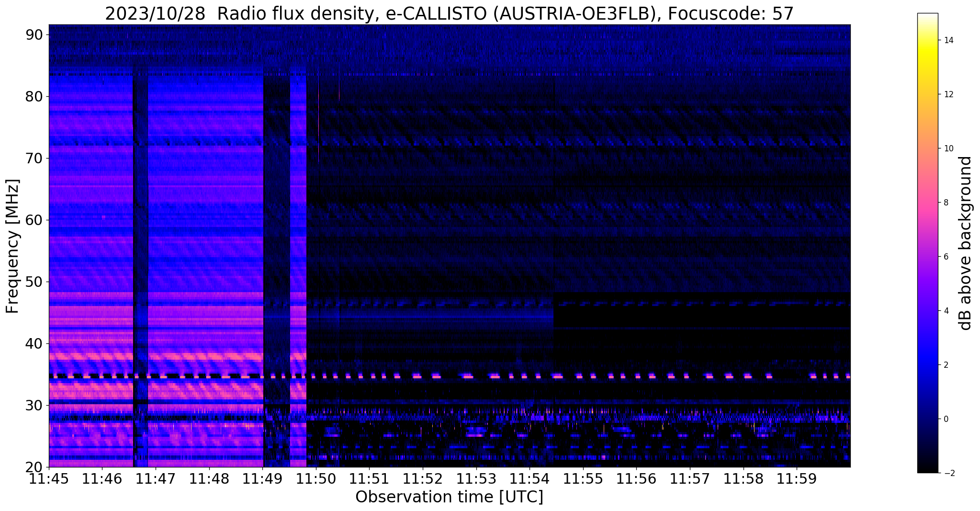Click the 11:50 time tick label
This screenshot has height=511, width=980.
316,479
